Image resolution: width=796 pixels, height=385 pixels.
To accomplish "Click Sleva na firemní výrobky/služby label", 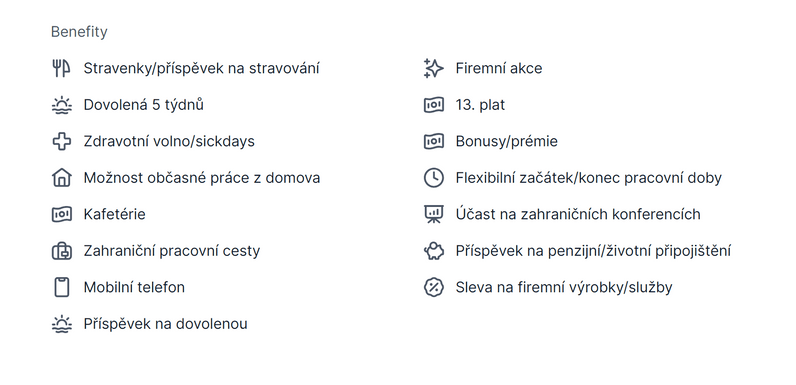I will click(564, 287).
